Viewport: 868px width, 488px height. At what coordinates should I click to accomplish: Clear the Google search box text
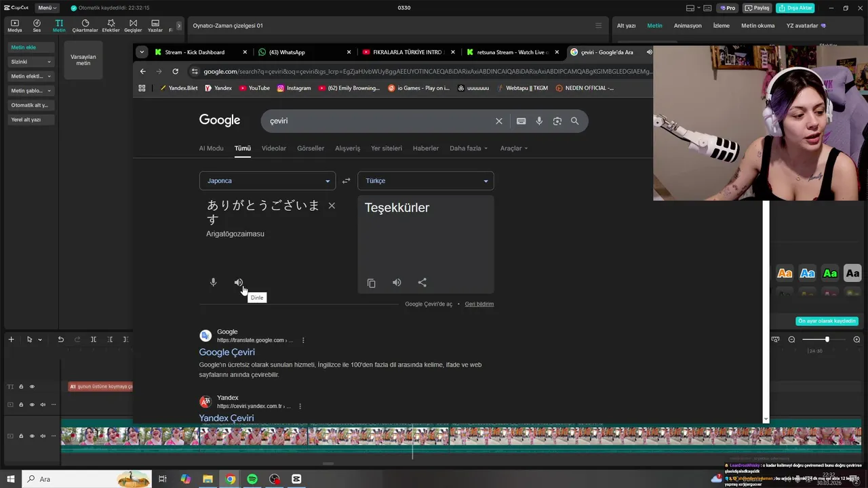coord(499,121)
